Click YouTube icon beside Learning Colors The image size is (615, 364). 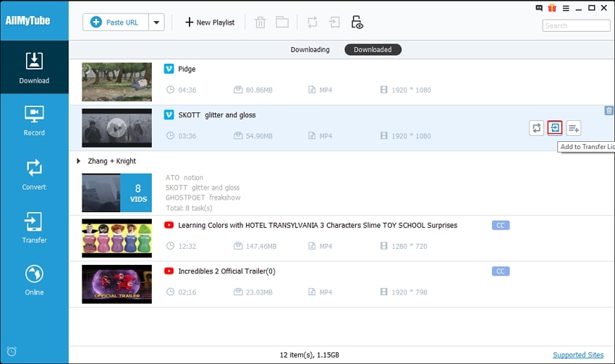[169, 225]
